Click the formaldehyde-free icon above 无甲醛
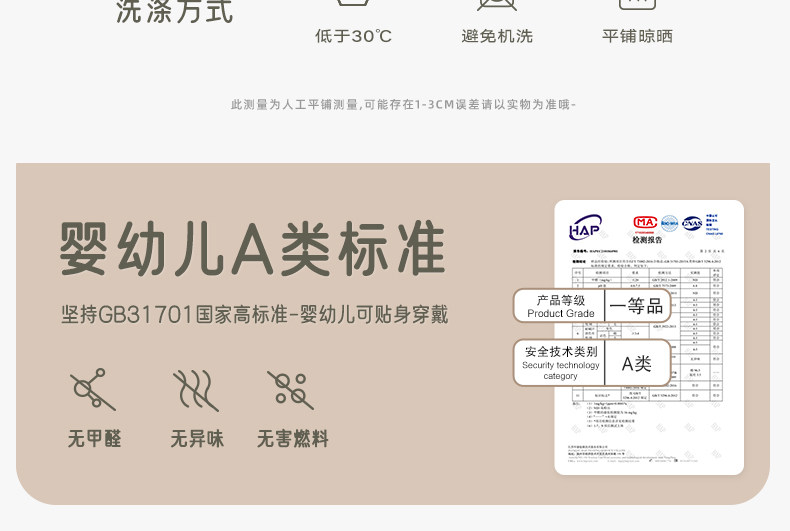This screenshot has height=531, width=790. [x=92, y=389]
